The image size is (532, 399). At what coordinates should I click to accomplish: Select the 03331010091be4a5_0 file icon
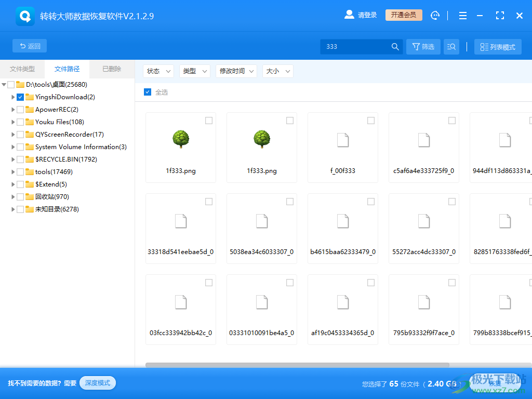(262, 302)
